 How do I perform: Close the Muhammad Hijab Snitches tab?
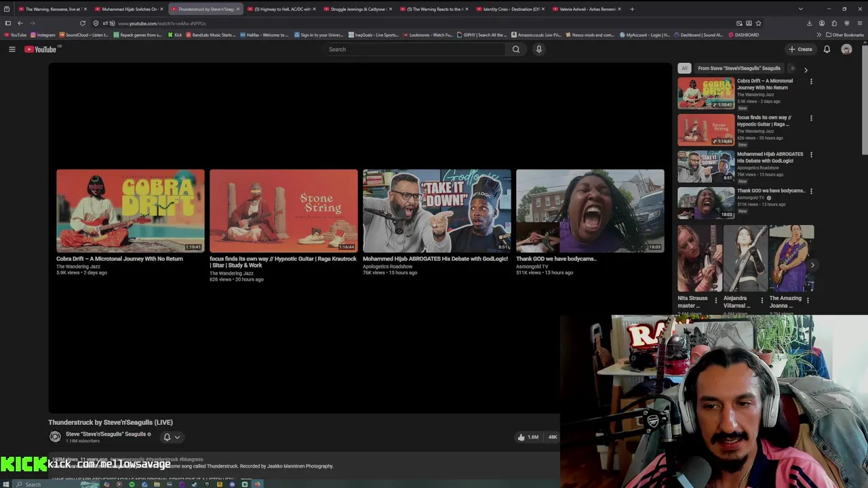(161, 9)
